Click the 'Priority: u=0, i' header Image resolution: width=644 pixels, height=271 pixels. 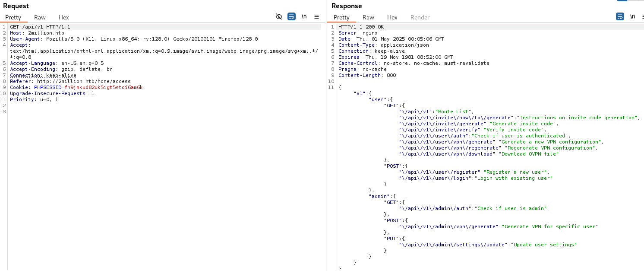pyautogui.click(x=34, y=99)
